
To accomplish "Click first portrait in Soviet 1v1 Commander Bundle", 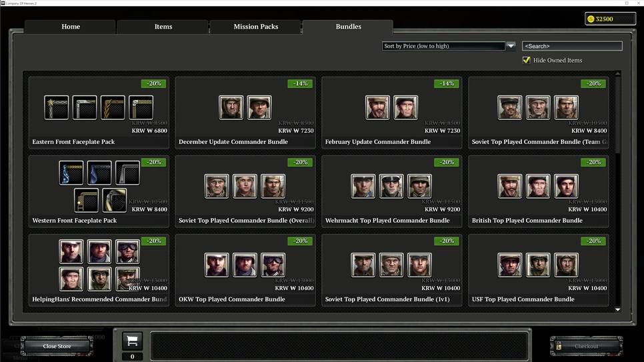I will coord(363,265).
